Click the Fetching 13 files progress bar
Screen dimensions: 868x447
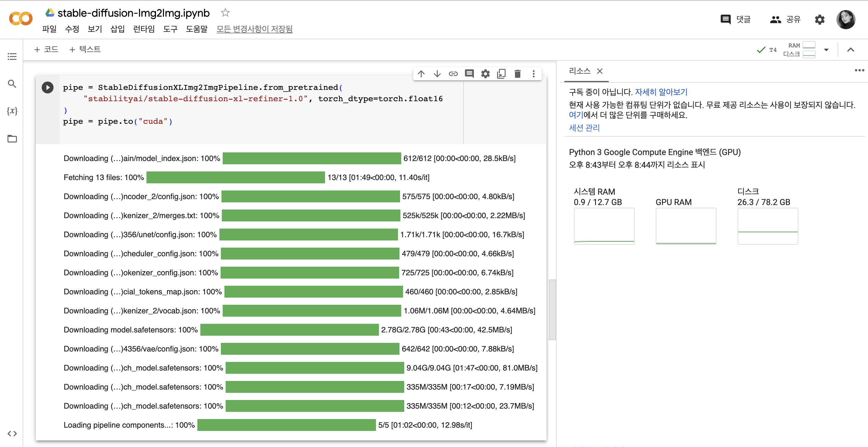coord(236,177)
